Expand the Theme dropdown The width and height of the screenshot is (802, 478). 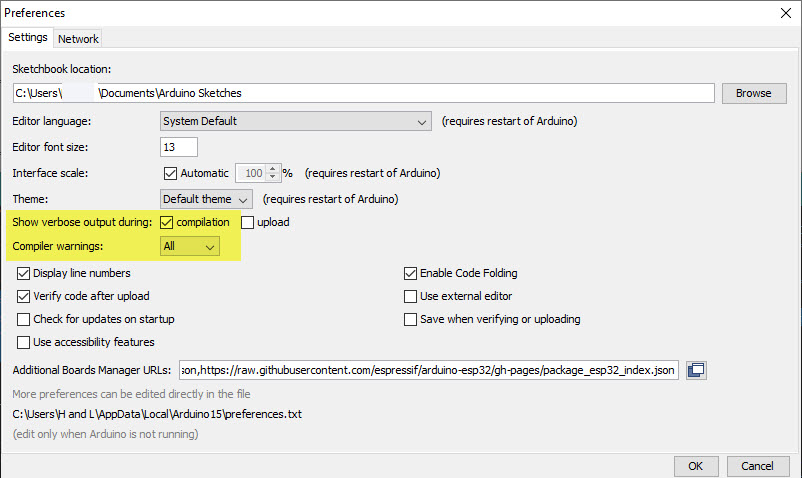[x=206, y=199]
